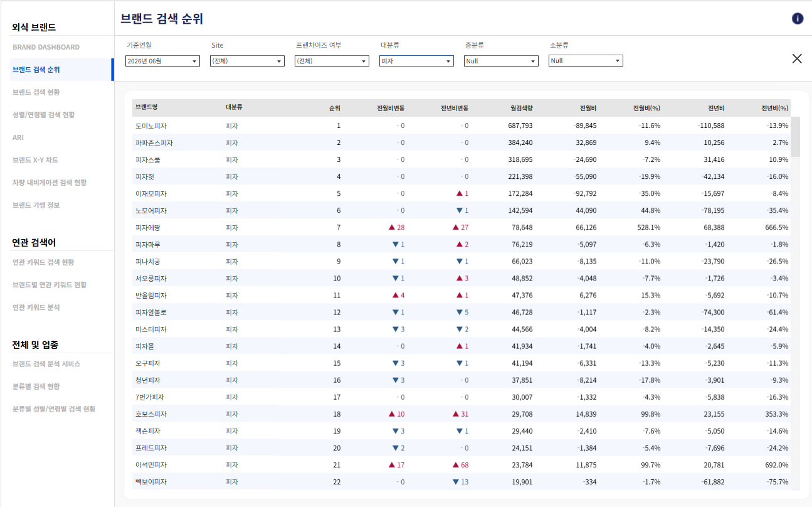The width and height of the screenshot is (812, 507).
Task: Click the 피자스쿨 brand name
Action: pyautogui.click(x=147, y=160)
